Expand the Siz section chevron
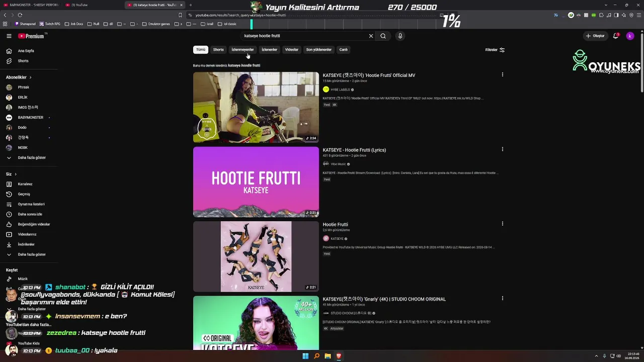644x362 pixels. (16, 174)
